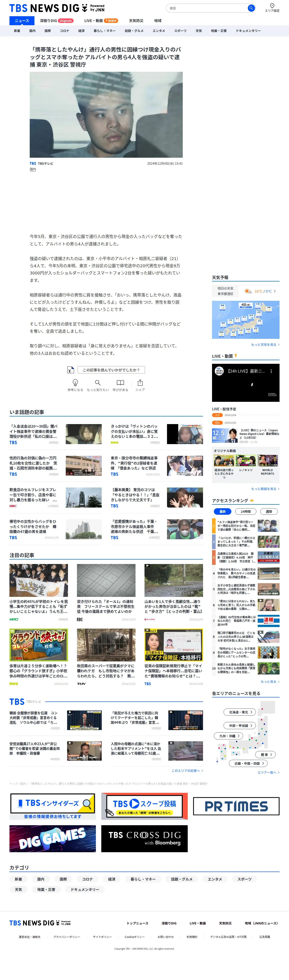The height and width of the screenshot is (980, 289).
Task: Click the sun and cloud weather icon for 東京都港区
Action: point(248,291)
